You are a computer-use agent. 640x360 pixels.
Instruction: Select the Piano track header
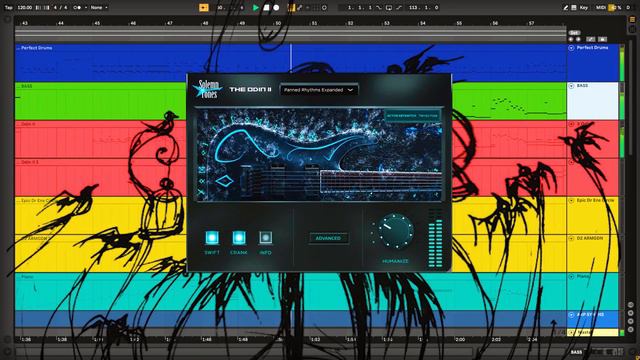point(593,291)
